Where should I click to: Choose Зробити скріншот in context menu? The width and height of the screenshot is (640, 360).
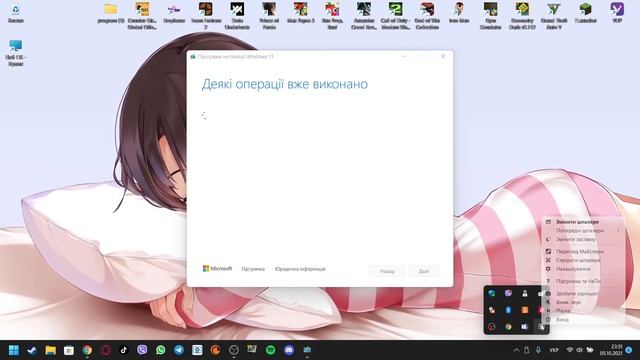(584, 293)
